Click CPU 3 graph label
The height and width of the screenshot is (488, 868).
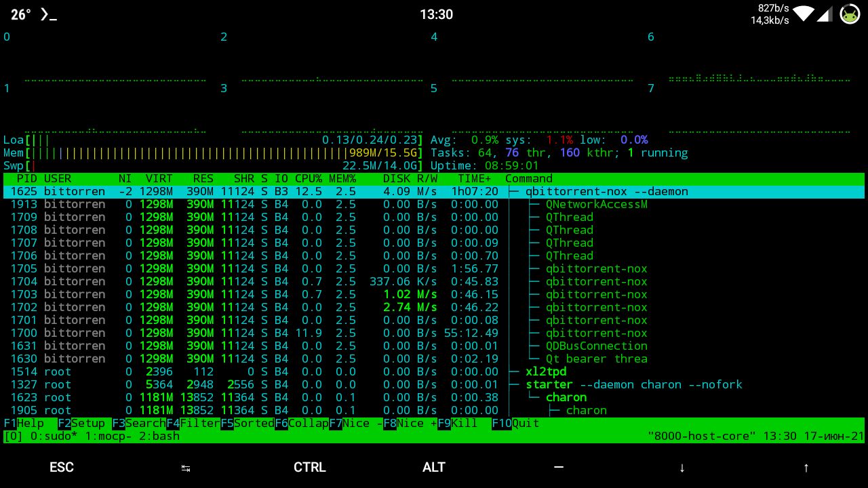pyautogui.click(x=224, y=88)
